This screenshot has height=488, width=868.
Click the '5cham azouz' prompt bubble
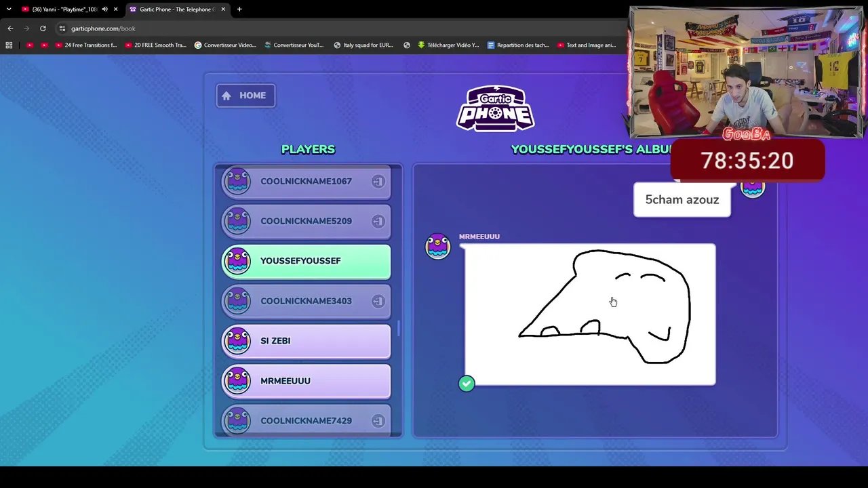[x=682, y=200]
